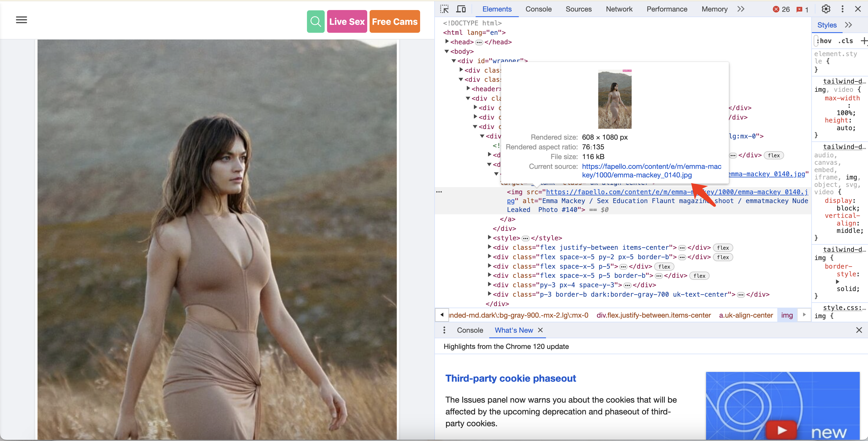Click the more tabs chevron icon
Viewport: 868px width, 441px height.
pyautogui.click(x=740, y=9)
